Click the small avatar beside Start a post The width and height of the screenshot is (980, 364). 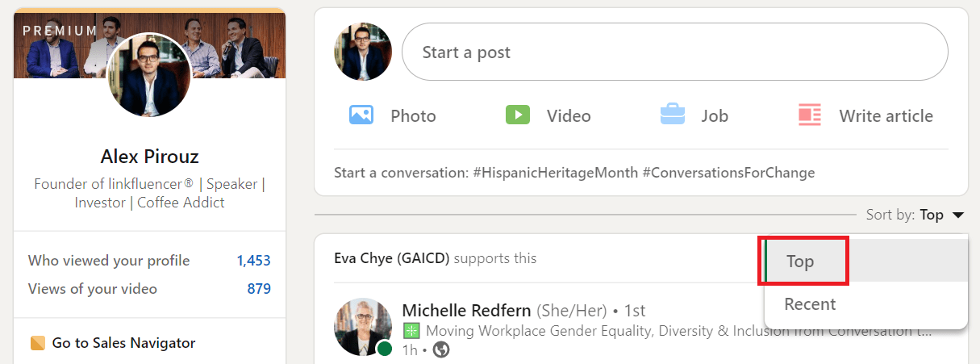pyautogui.click(x=363, y=52)
